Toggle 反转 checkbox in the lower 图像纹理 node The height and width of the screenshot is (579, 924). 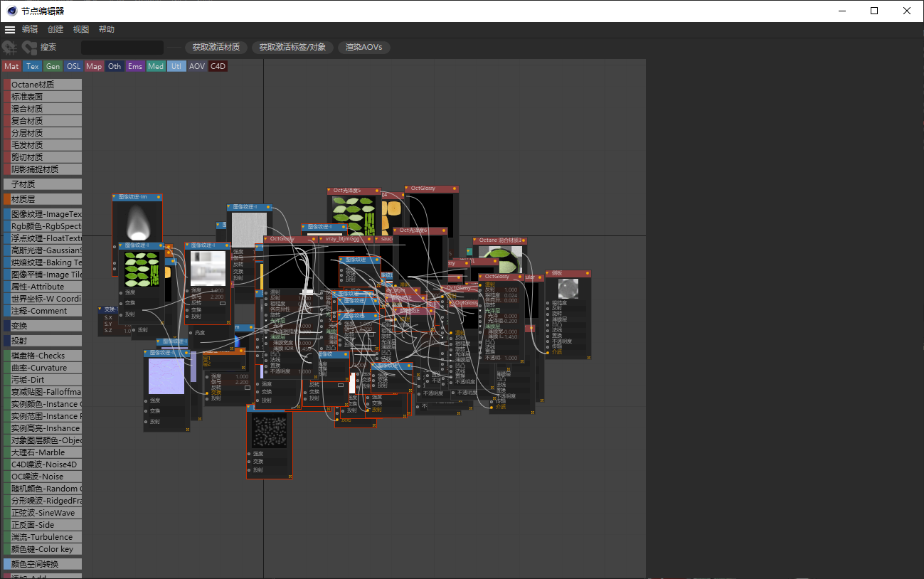click(248, 388)
